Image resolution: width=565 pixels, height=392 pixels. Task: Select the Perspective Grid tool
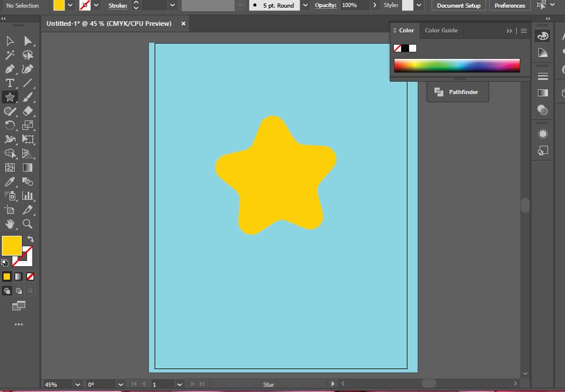(28, 153)
